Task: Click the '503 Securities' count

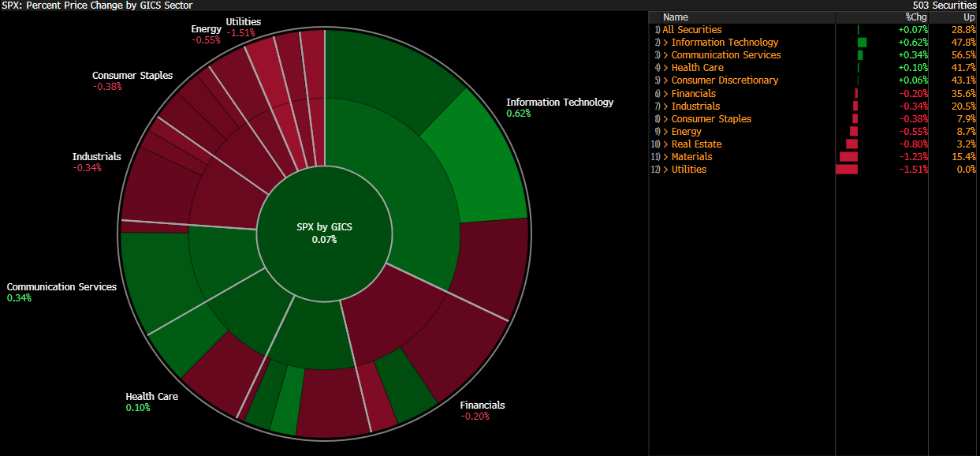Action: pyautogui.click(x=944, y=6)
